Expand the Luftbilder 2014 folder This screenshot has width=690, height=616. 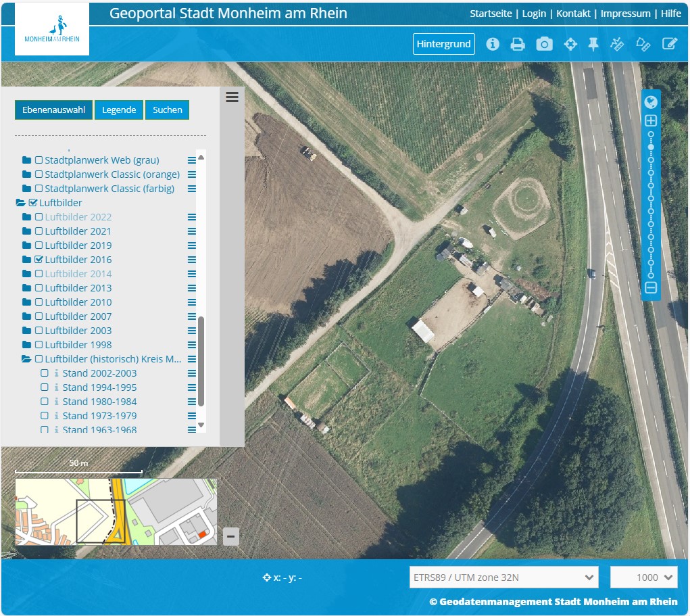click(26, 274)
